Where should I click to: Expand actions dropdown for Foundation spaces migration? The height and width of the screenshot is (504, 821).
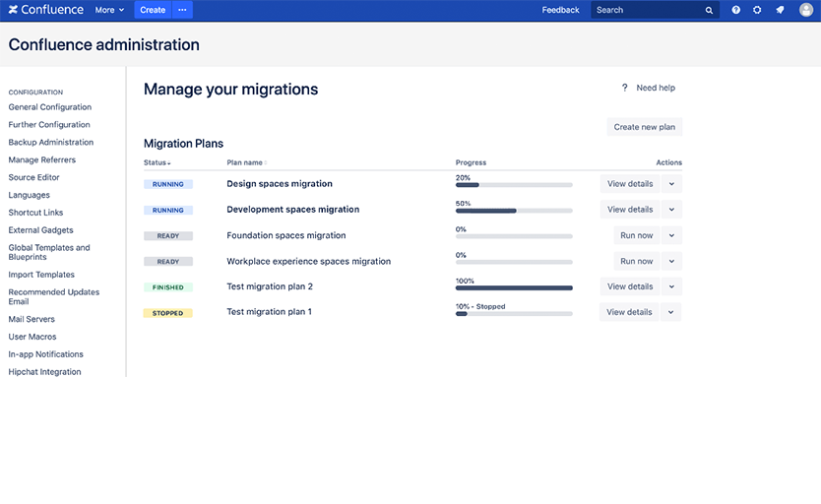[x=671, y=235]
